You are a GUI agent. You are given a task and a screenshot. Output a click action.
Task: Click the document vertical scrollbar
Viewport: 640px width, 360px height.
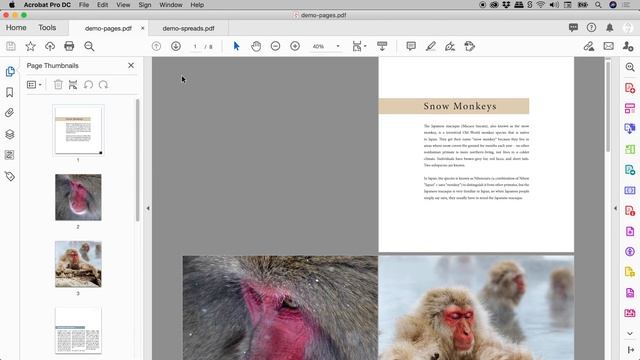coord(608,106)
